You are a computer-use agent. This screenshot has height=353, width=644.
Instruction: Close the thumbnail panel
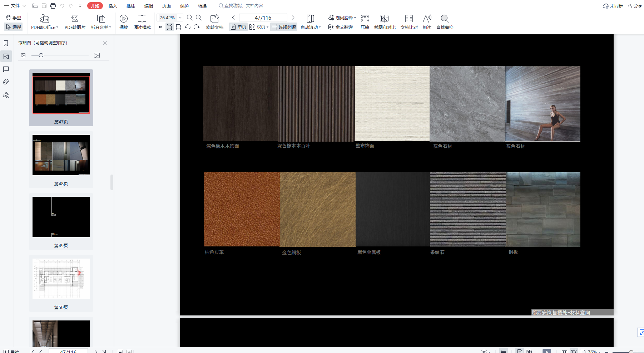click(x=105, y=43)
